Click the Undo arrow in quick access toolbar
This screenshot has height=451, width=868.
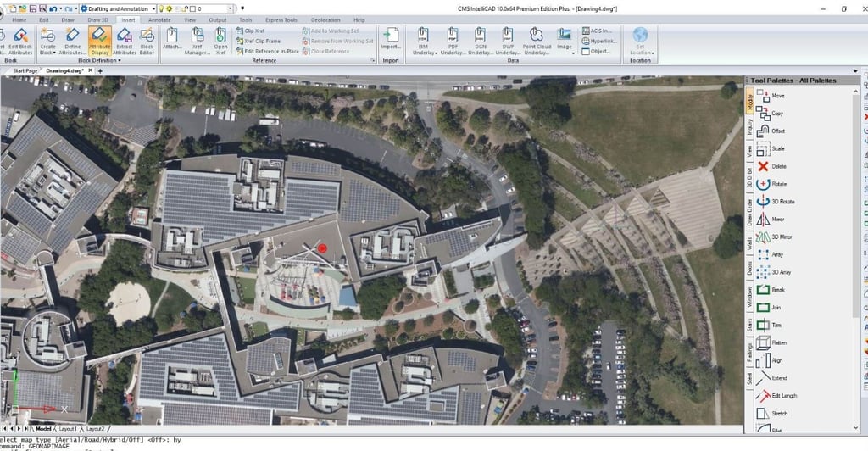[53, 8]
